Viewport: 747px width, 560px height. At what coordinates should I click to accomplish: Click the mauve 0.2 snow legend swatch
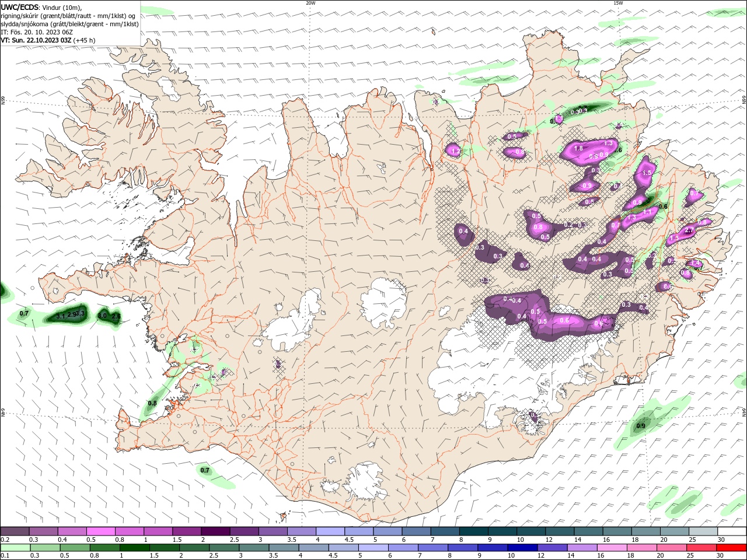15,531
